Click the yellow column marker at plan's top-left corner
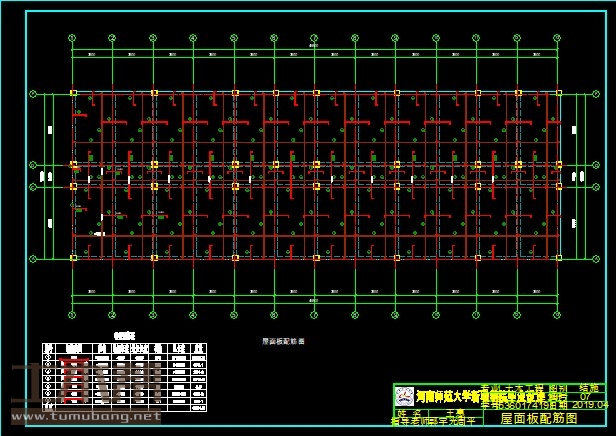 tap(73, 93)
